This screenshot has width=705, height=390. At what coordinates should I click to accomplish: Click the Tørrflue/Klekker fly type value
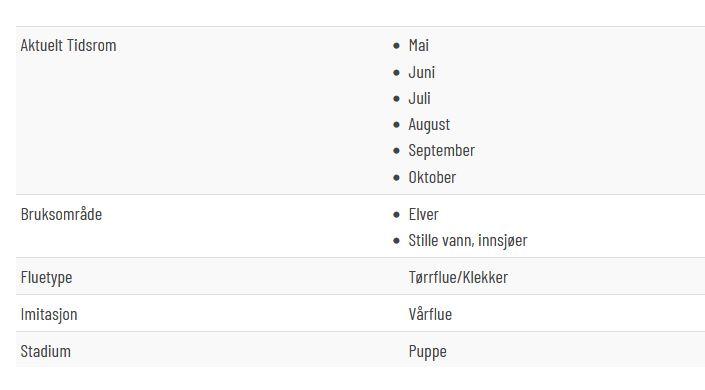(x=458, y=278)
